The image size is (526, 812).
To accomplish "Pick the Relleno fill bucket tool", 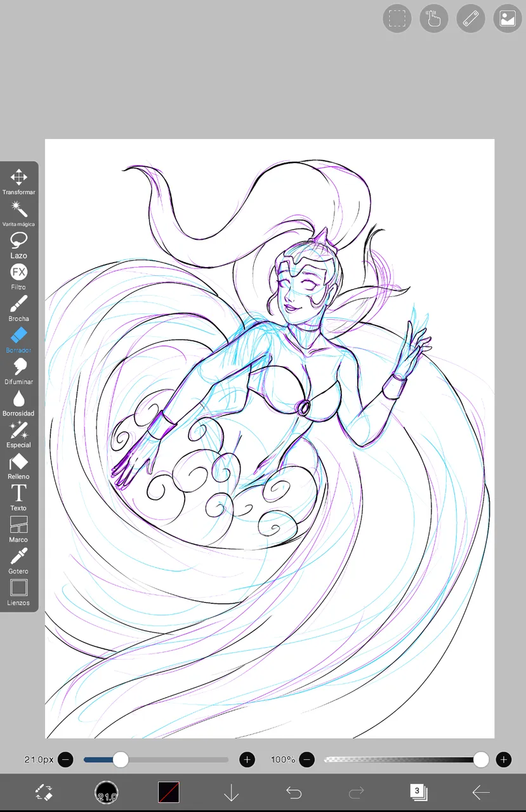I will pyautogui.click(x=18, y=466).
